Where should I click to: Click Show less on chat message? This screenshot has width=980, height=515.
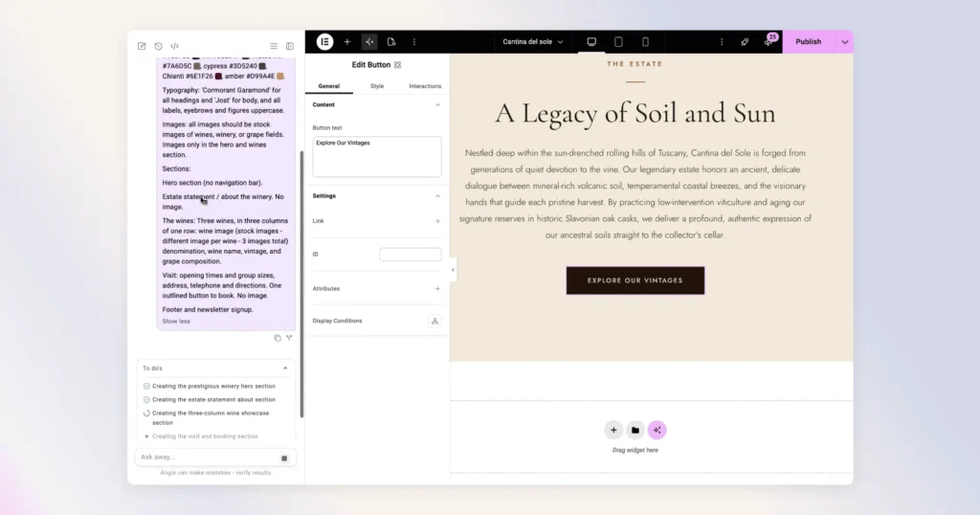pos(176,322)
